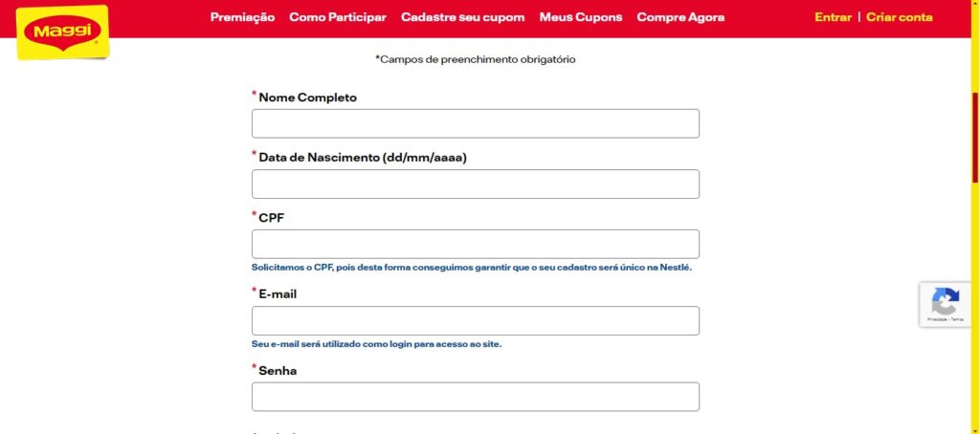Open the Premiação menu item
Viewport: 980px width, 434px height.
point(242,17)
